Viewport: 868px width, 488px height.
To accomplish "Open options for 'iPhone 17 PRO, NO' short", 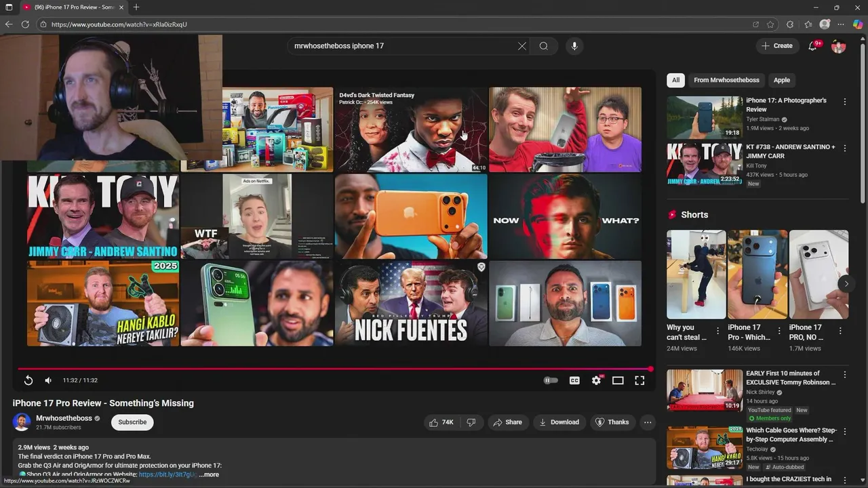I will tap(841, 331).
